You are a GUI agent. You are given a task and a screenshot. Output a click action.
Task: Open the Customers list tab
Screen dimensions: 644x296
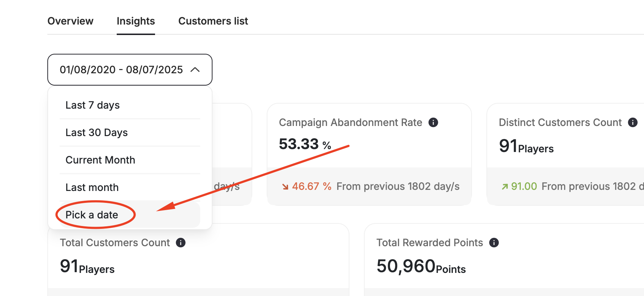coord(213,21)
